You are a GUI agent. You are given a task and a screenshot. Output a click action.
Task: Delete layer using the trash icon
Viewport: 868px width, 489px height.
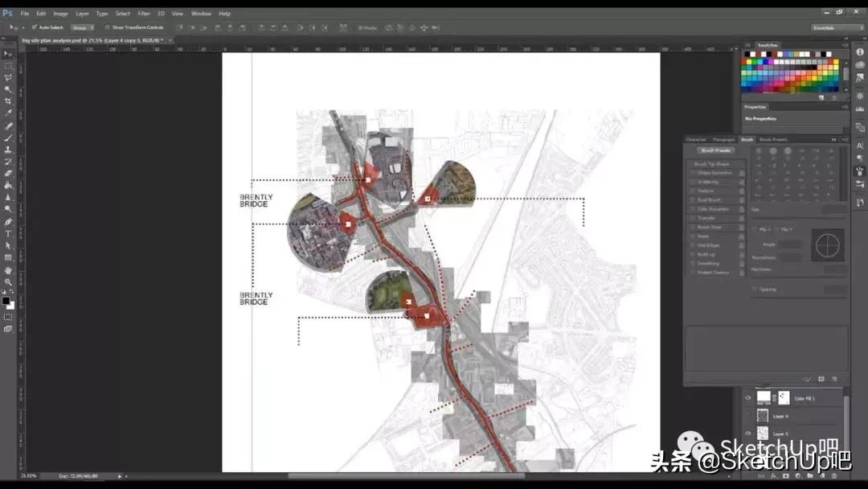click(x=834, y=475)
